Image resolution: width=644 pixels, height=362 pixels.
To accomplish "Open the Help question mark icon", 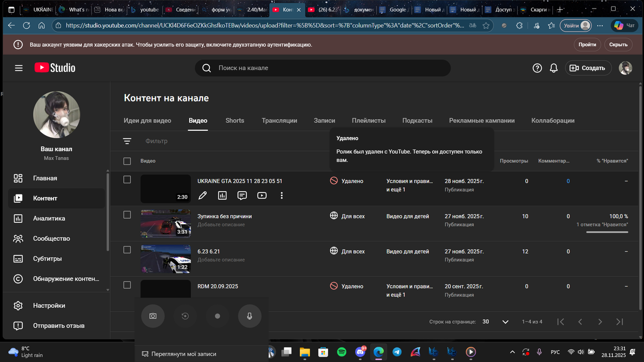I will (537, 68).
